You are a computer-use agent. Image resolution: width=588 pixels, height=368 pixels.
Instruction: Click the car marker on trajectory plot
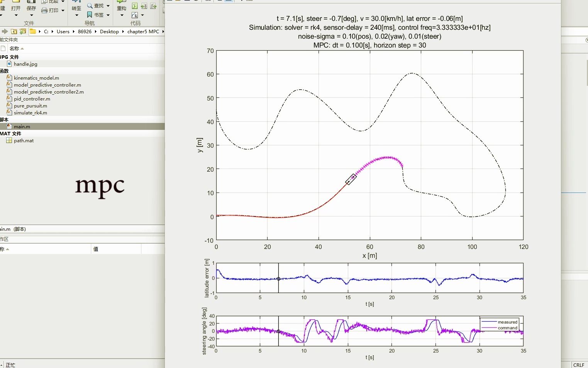coord(351,179)
